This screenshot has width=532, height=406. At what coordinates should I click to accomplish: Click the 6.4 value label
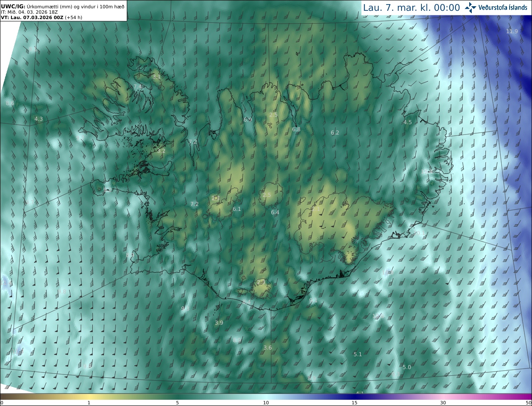[x=275, y=213]
